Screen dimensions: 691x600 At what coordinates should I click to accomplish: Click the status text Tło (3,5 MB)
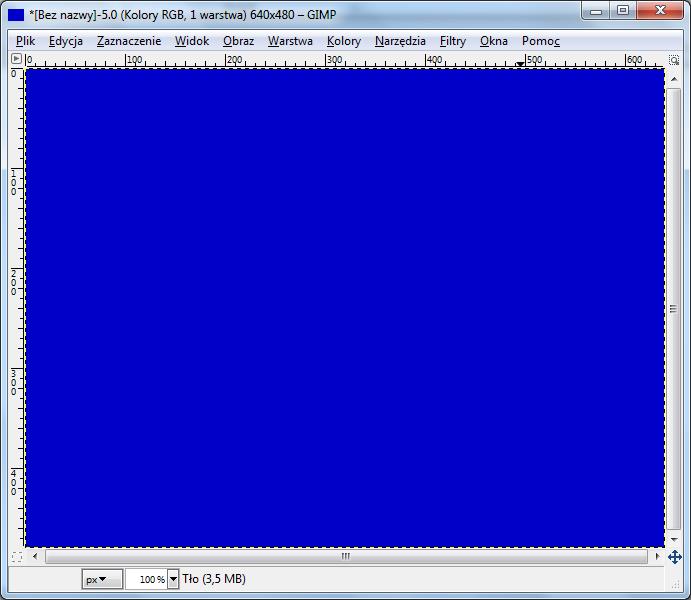click(214, 578)
